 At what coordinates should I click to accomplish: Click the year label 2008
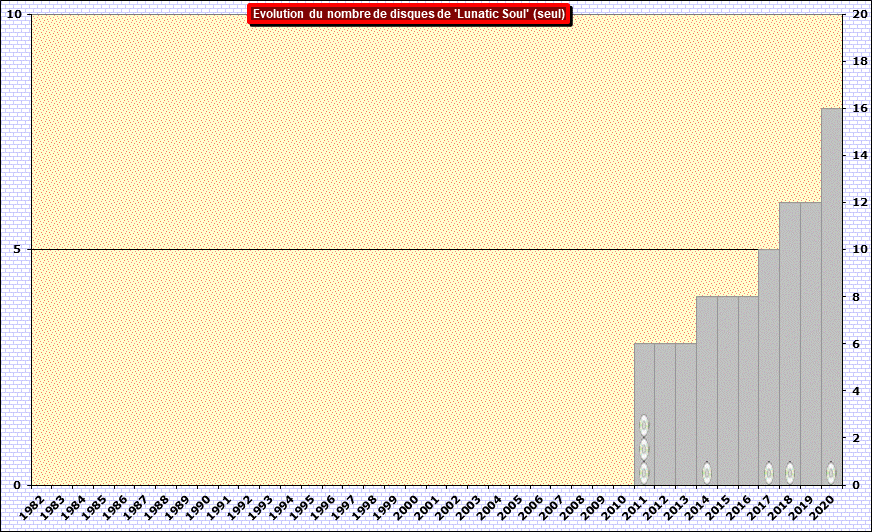click(x=571, y=507)
